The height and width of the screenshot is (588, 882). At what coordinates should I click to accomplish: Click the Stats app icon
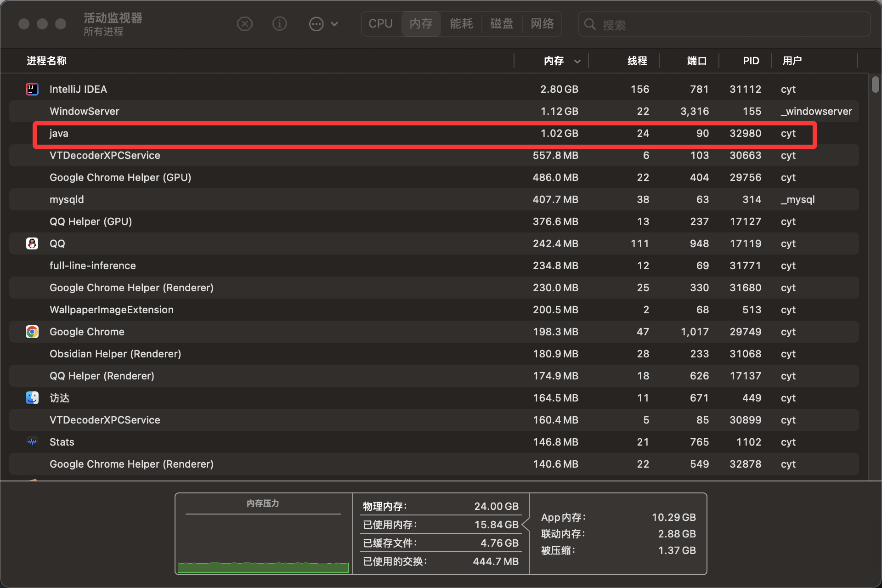click(32, 442)
